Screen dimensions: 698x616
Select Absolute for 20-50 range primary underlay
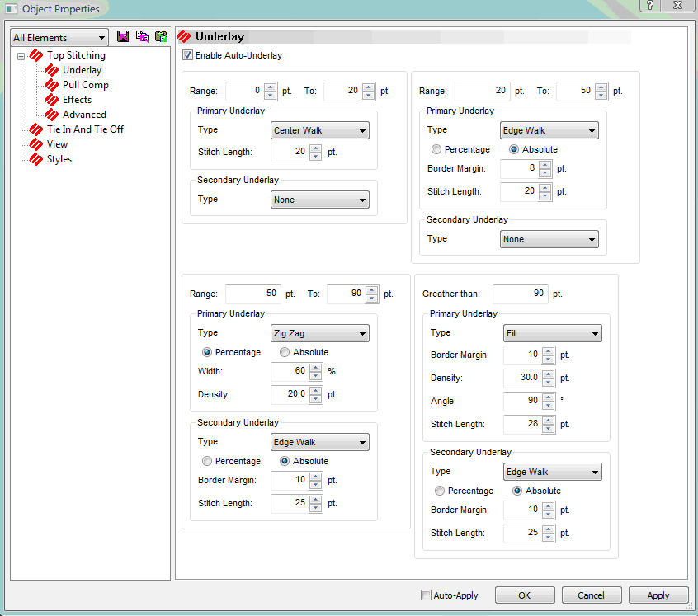point(514,149)
